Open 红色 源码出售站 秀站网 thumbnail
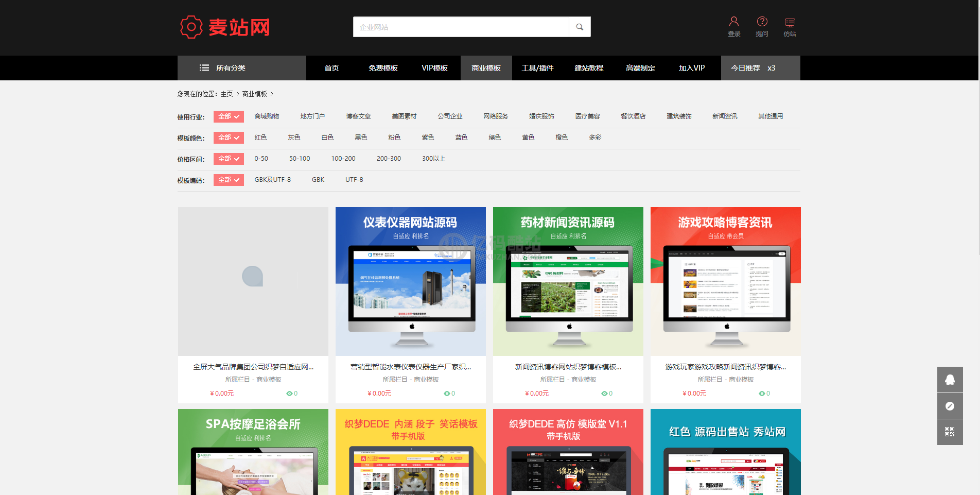 (726, 452)
